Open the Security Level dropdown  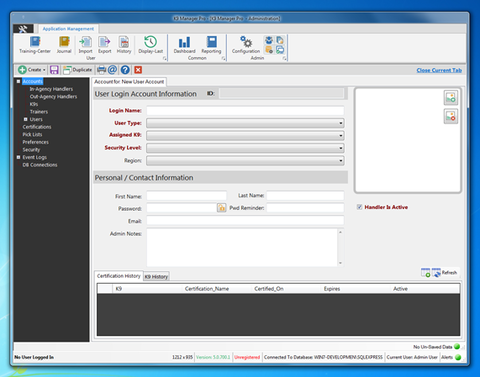tap(245, 148)
